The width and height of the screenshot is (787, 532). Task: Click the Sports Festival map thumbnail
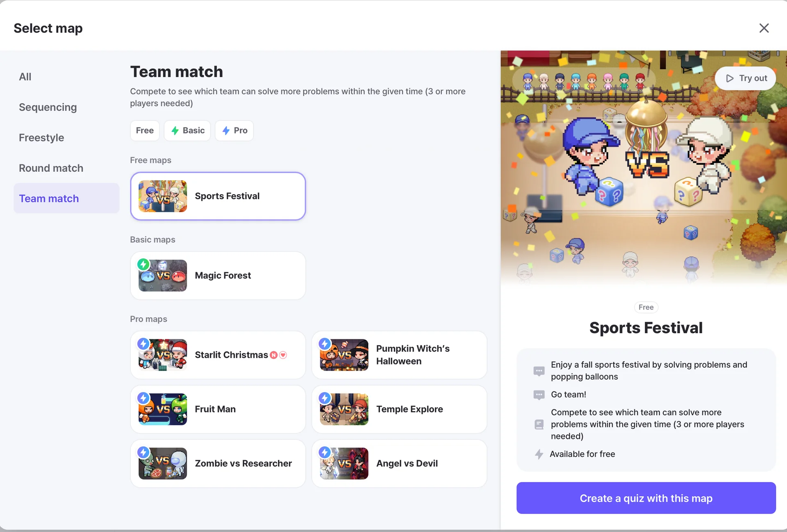(x=163, y=196)
